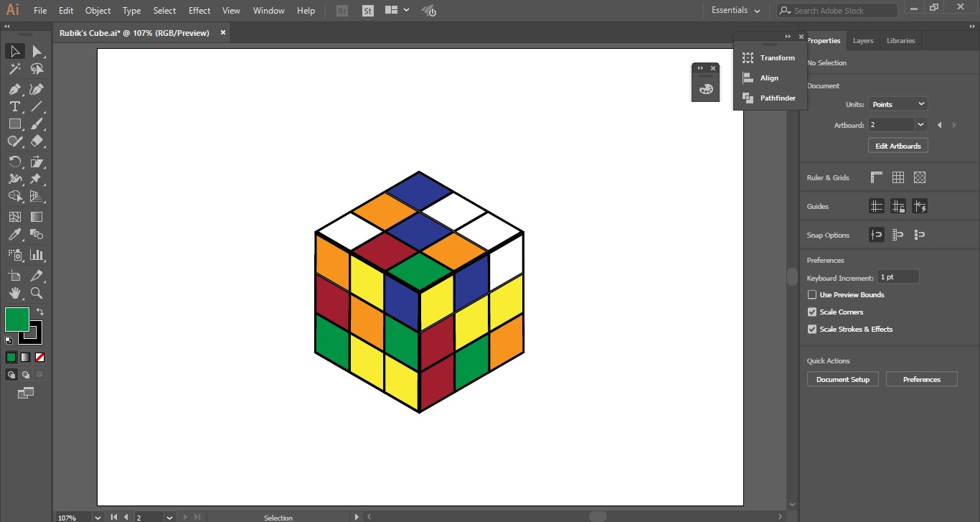Image resolution: width=980 pixels, height=522 pixels.
Task: Open Adobe Bridge via Br icon
Action: (x=343, y=11)
